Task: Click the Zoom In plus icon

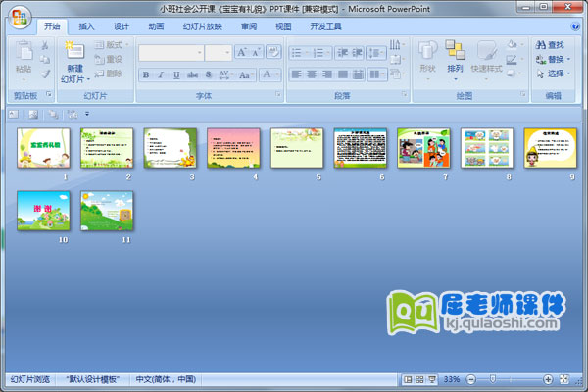Action: pyautogui.click(x=548, y=379)
